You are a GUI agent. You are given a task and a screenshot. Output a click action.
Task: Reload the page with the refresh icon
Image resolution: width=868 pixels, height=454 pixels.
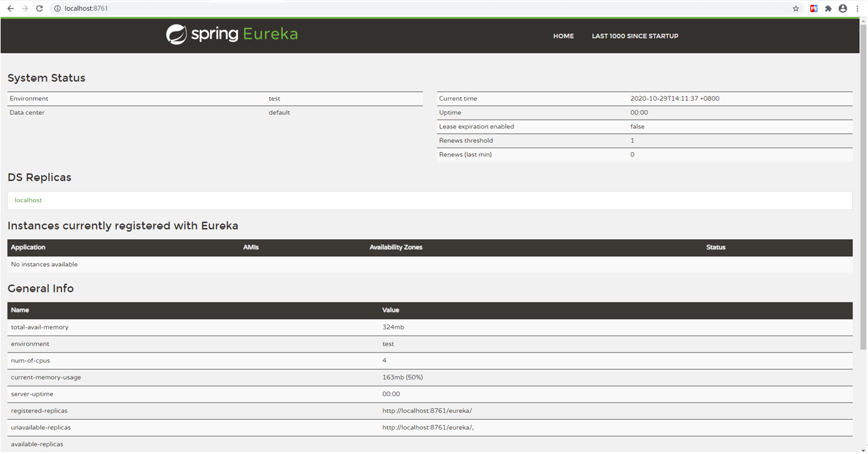[x=39, y=9]
